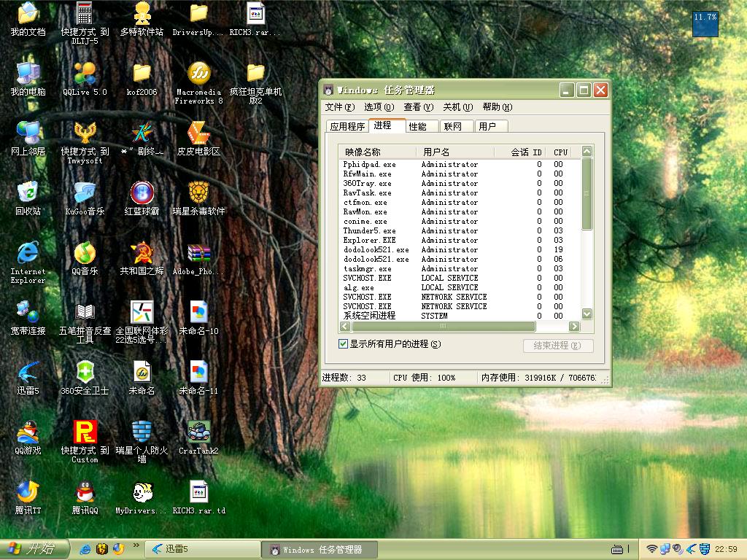Click right arrow of horizontal scrollbar
This screenshot has width=747, height=560.
coord(574,327)
